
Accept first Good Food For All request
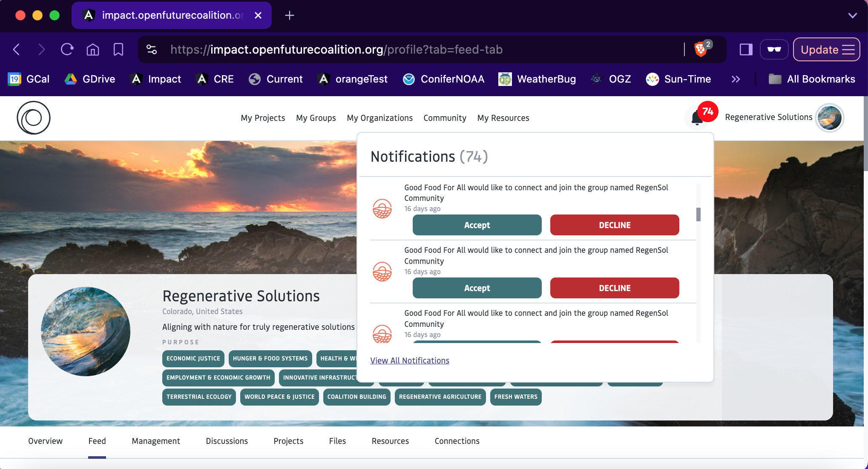477,225
